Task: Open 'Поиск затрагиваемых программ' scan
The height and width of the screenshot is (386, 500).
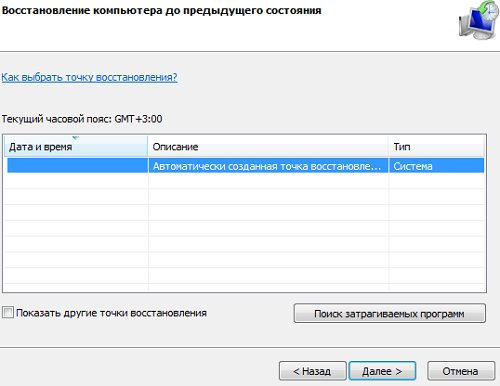Action: [x=390, y=313]
